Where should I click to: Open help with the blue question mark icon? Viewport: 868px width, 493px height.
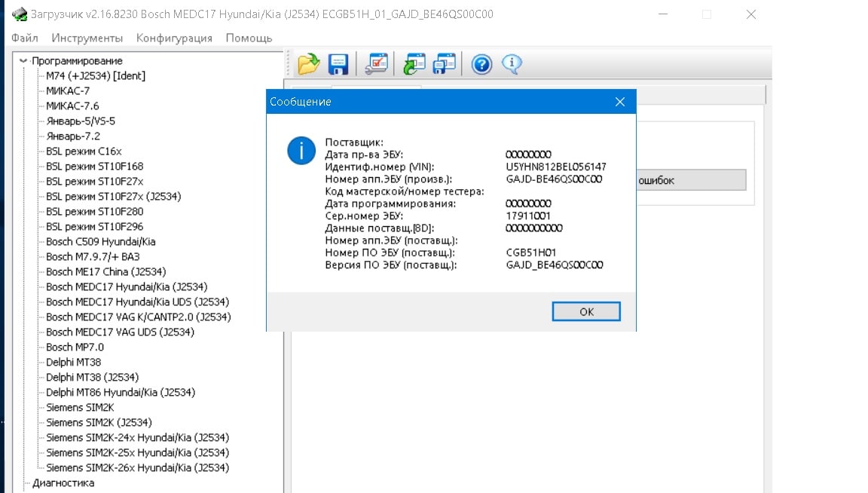(x=481, y=65)
